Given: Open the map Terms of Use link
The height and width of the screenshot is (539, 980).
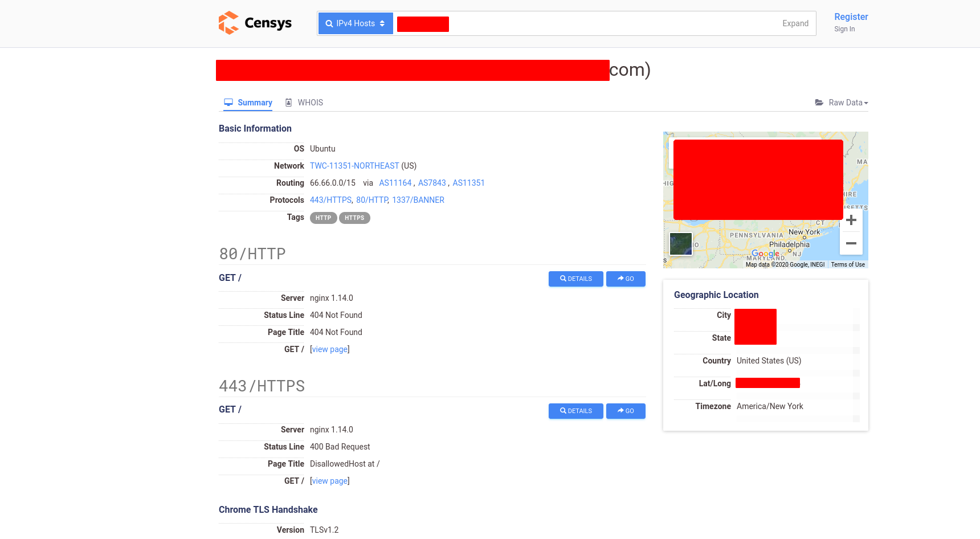Looking at the screenshot, I should 848,264.
